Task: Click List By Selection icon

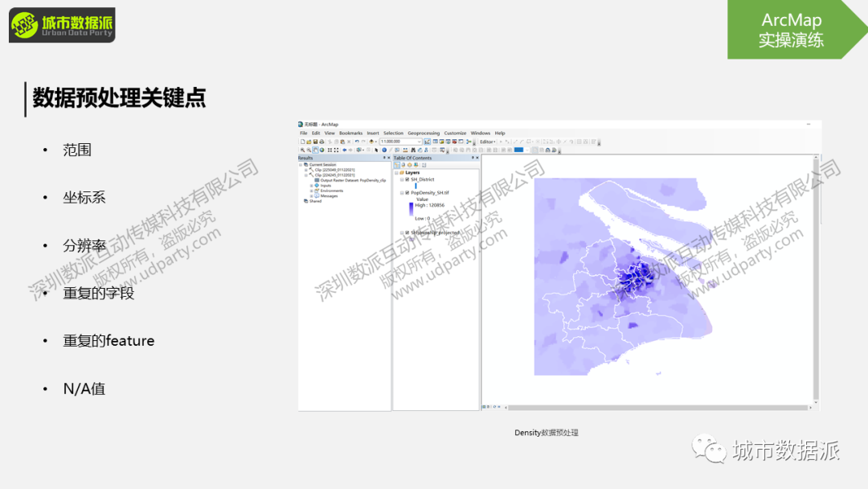Action: point(416,165)
